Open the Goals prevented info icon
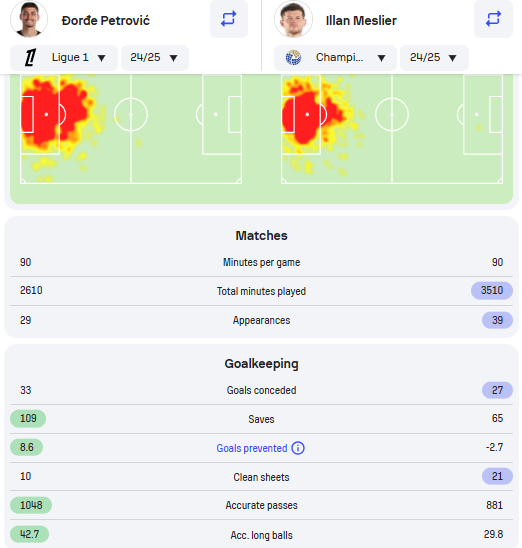The width and height of the screenshot is (522, 548). (x=298, y=448)
